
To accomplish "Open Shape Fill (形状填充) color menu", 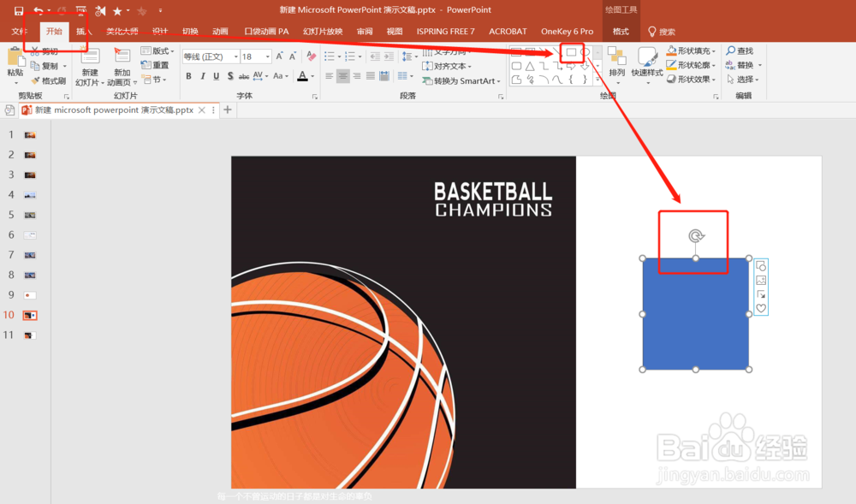I will point(691,50).
